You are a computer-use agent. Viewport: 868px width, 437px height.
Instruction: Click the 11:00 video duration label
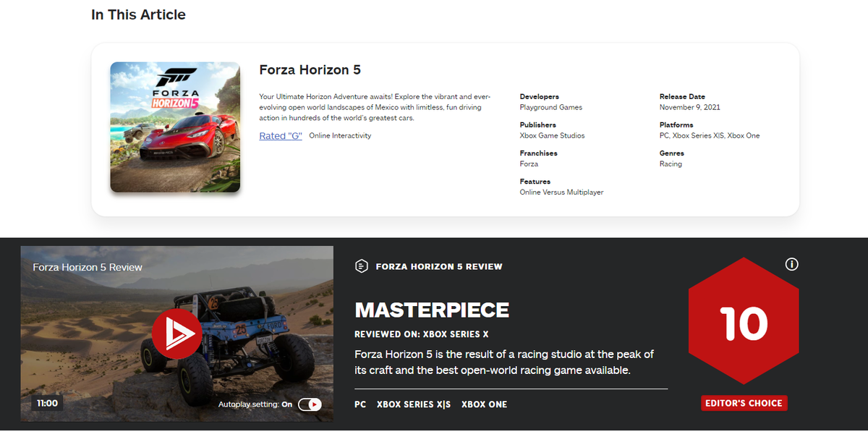(x=47, y=403)
